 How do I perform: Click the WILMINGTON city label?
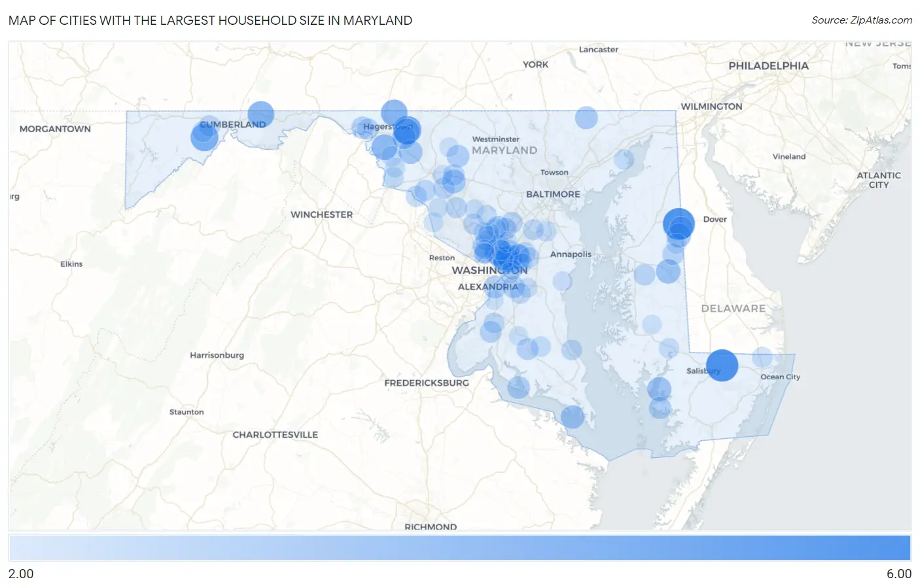[x=711, y=107]
